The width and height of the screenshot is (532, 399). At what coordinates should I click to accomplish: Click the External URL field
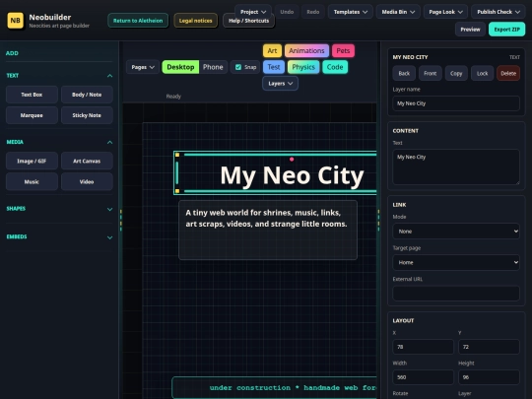(x=456, y=294)
